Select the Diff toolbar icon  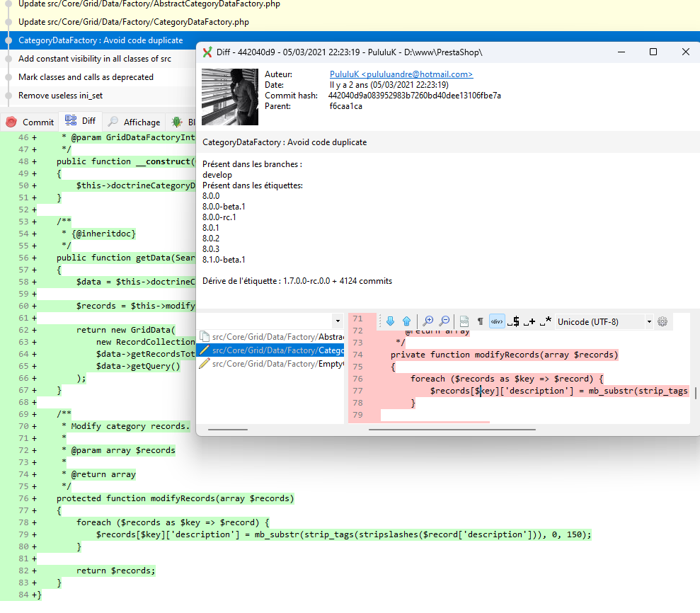[69, 121]
